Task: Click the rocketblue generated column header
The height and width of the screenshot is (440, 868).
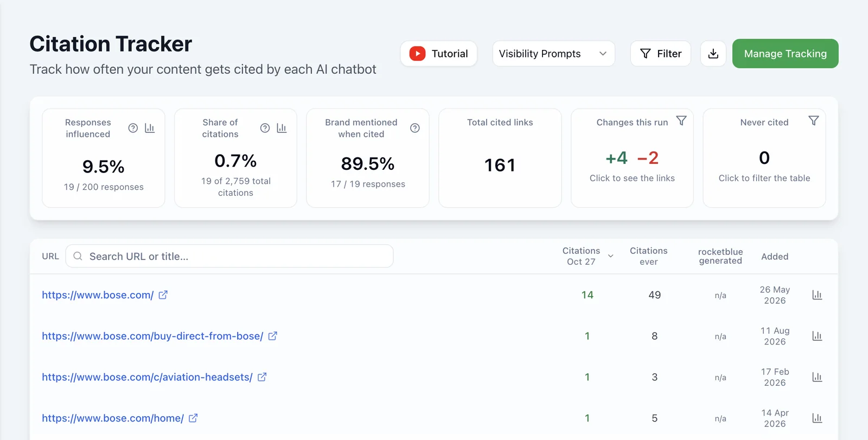Action: point(720,256)
